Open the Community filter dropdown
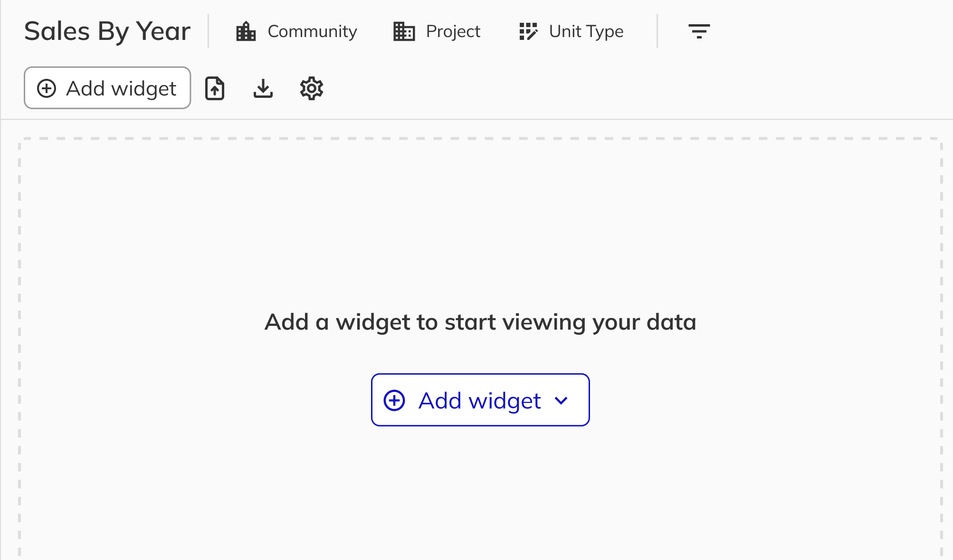Image resolution: width=953 pixels, height=560 pixels. (x=296, y=31)
